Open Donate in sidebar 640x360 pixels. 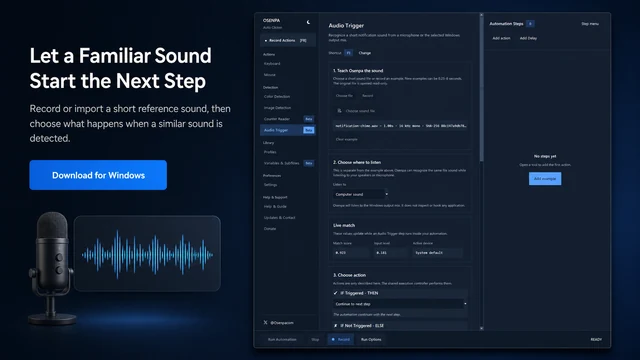coord(270,229)
